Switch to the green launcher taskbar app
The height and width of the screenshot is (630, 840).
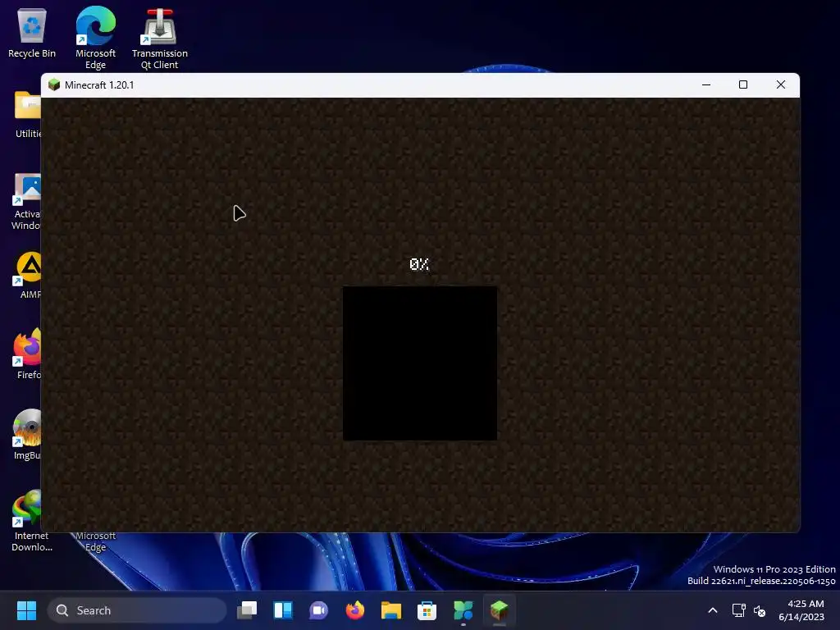pos(463,610)
